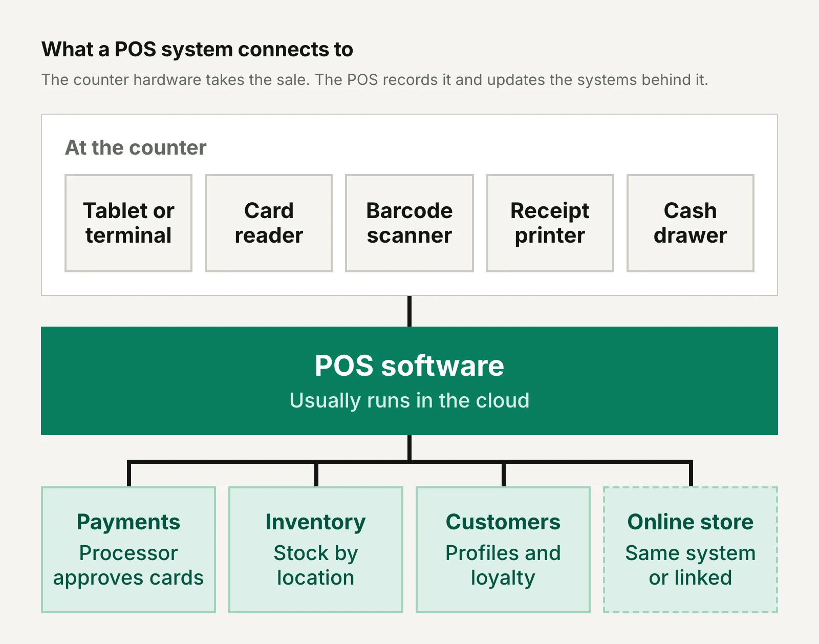
Task: Click the 'Tablet or terminal' box
Action: coord(128,223)
